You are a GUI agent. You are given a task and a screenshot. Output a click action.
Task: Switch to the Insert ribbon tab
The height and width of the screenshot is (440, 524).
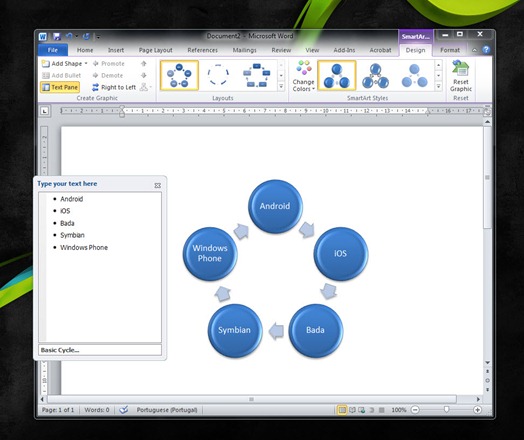pos(116,50)
